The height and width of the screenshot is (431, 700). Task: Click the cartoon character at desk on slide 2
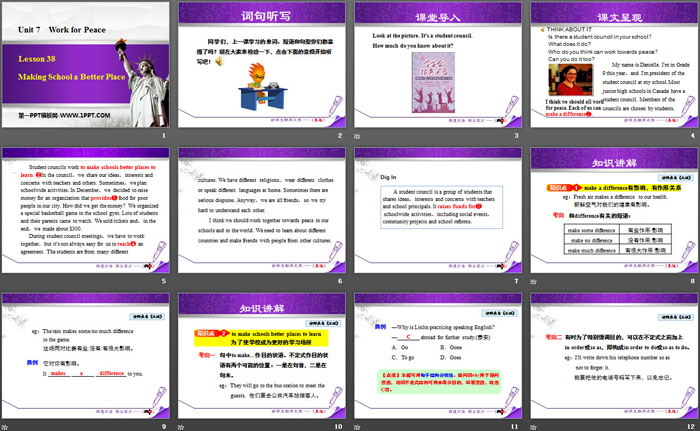pos(262,87)
